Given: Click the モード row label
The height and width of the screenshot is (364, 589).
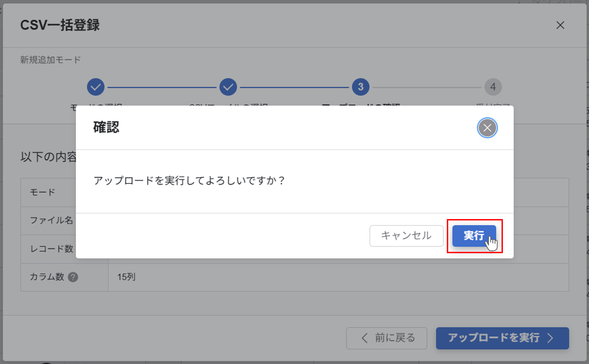Looking at the screenshot, I should coord(42,192).
